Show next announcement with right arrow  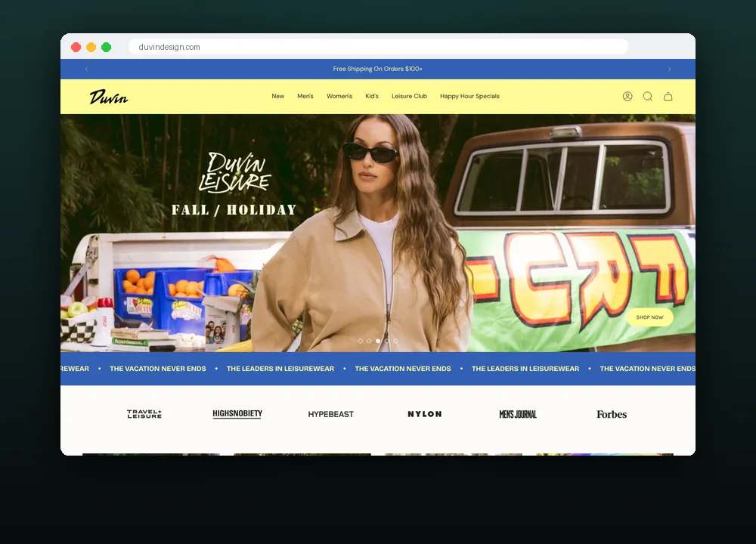(669, 69)
